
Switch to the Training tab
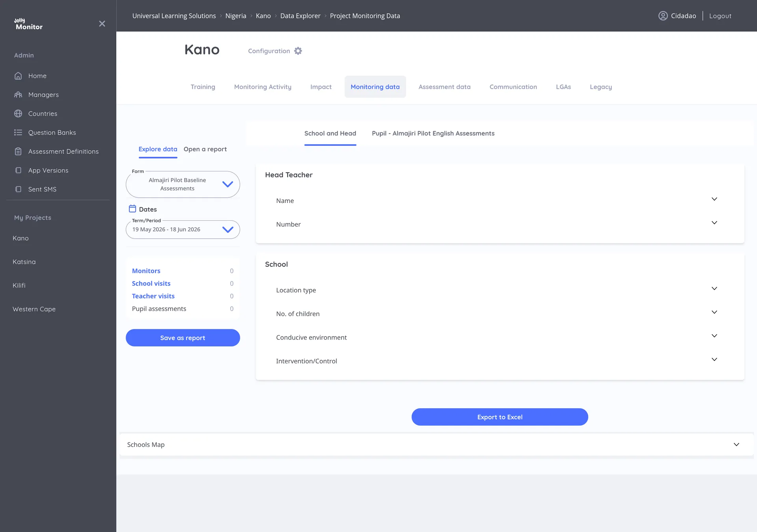(203, 87)
